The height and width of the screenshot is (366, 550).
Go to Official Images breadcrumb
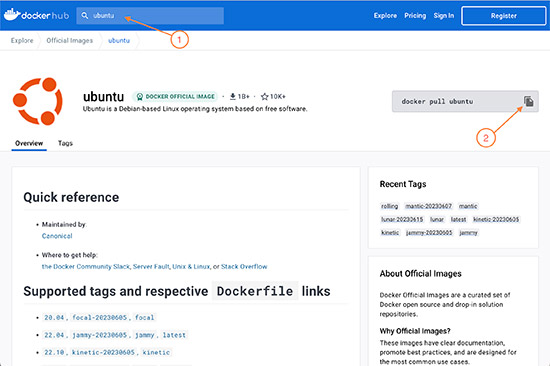[x=69, y=40]
